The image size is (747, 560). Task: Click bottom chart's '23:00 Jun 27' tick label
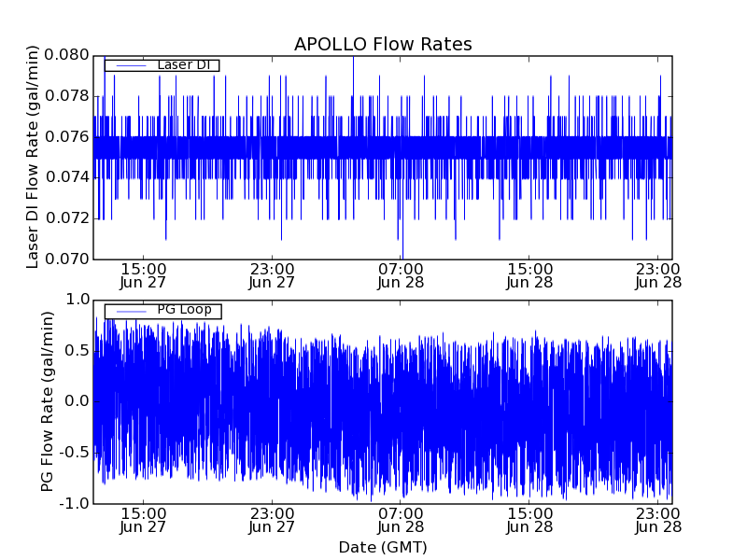coord(272,521)
